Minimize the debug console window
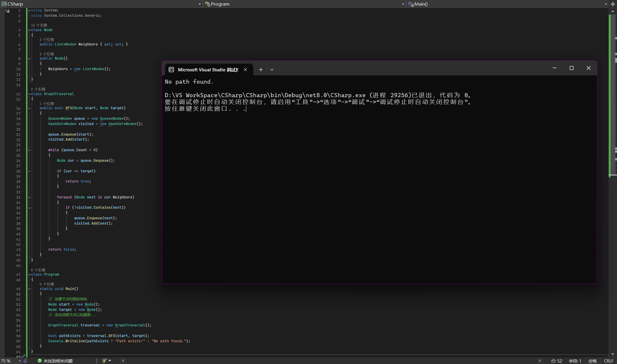 pyautogui.click(x=554, y=68)
